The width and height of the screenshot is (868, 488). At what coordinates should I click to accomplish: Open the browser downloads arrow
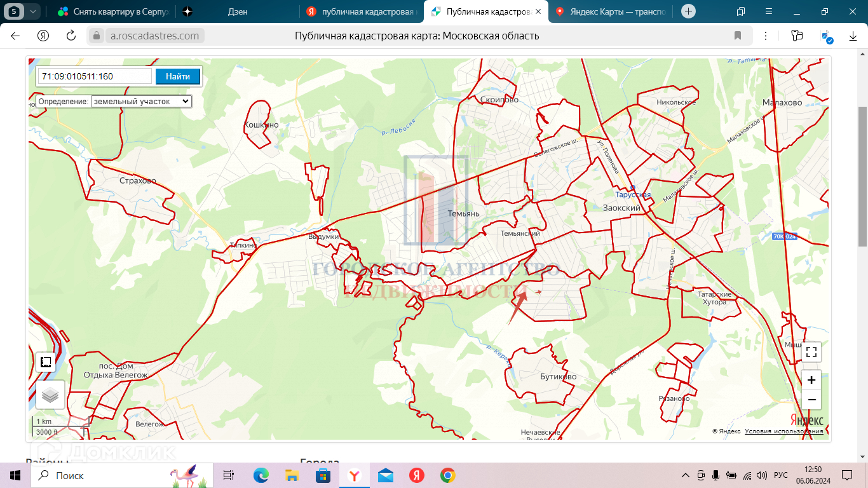853,36
